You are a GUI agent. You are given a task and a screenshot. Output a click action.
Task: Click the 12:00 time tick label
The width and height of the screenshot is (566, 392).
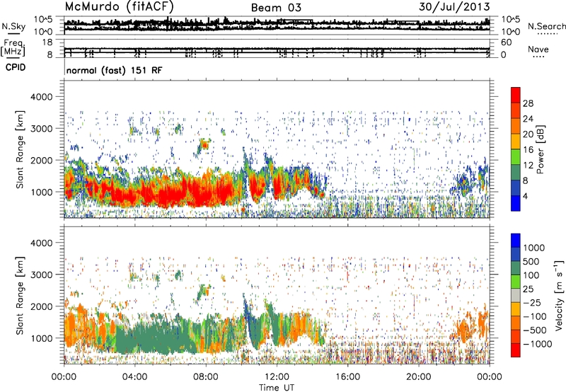coord(277,377)
